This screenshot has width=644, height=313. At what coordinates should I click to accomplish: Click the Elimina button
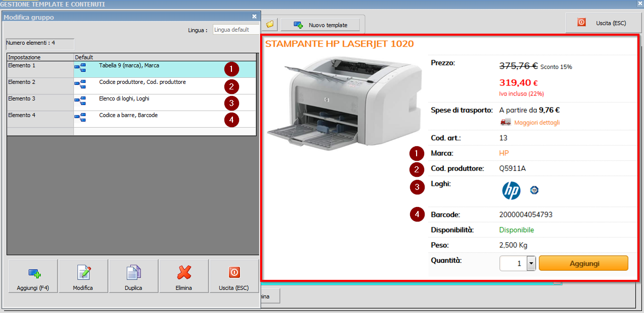pos(184,276)
